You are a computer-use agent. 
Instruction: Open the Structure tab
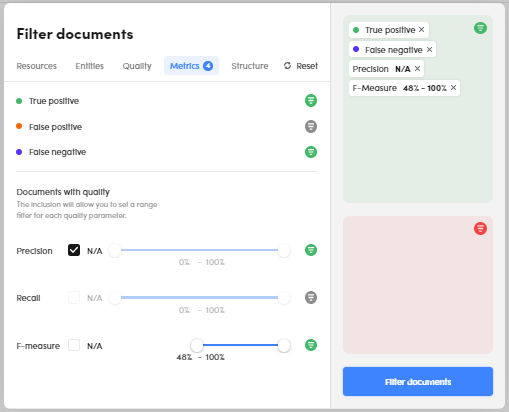click(x=250, y=66)
